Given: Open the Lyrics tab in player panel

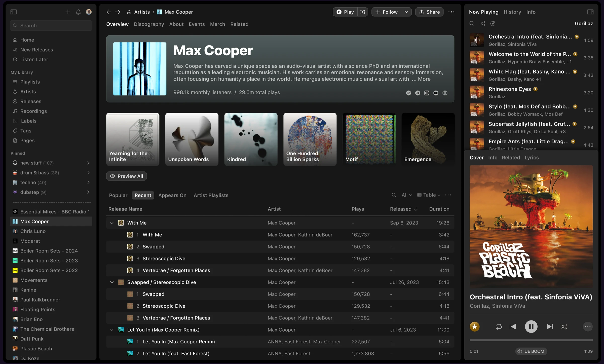Looking at the screenshot, I should tap(532, 157).
